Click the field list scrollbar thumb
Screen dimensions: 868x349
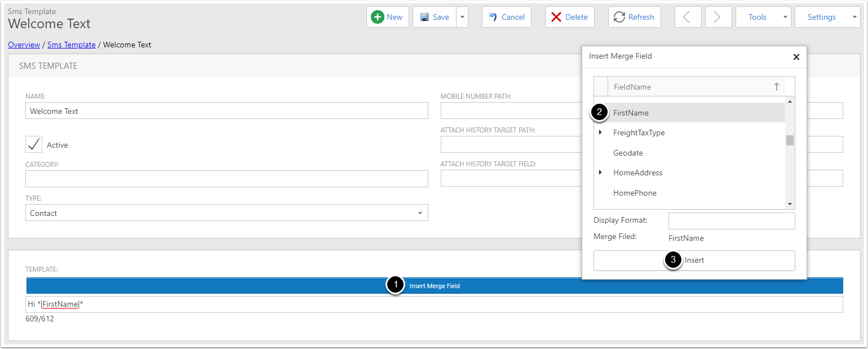pyautogui.click(x=790, y=140)
